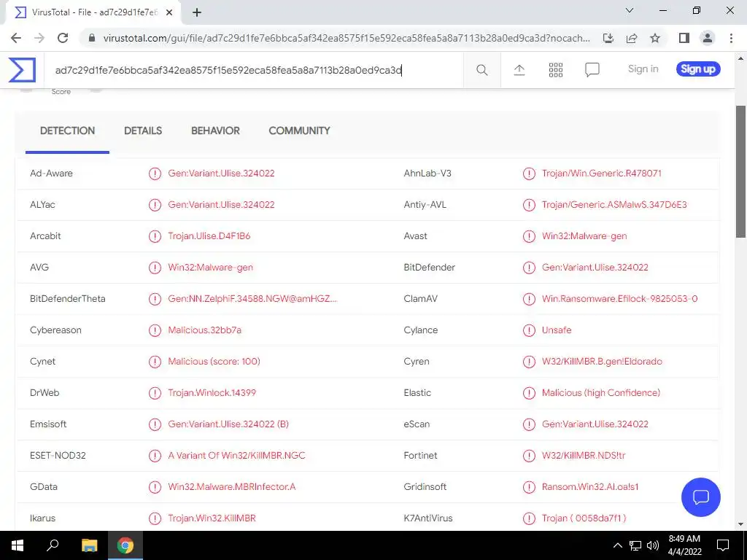The height and width of the screenshot is (560, 747).
Task: Toggle the browser side panel icon
Action: (x=684, y=38)
